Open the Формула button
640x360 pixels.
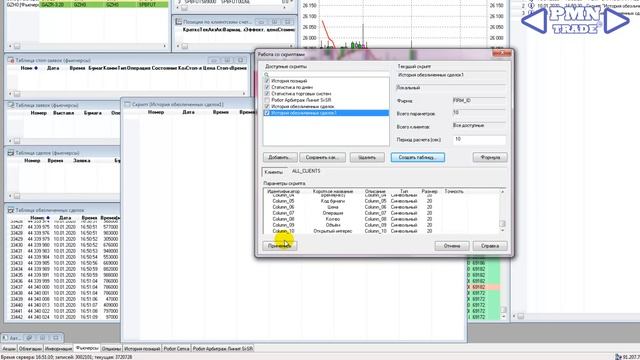(490, 157)
